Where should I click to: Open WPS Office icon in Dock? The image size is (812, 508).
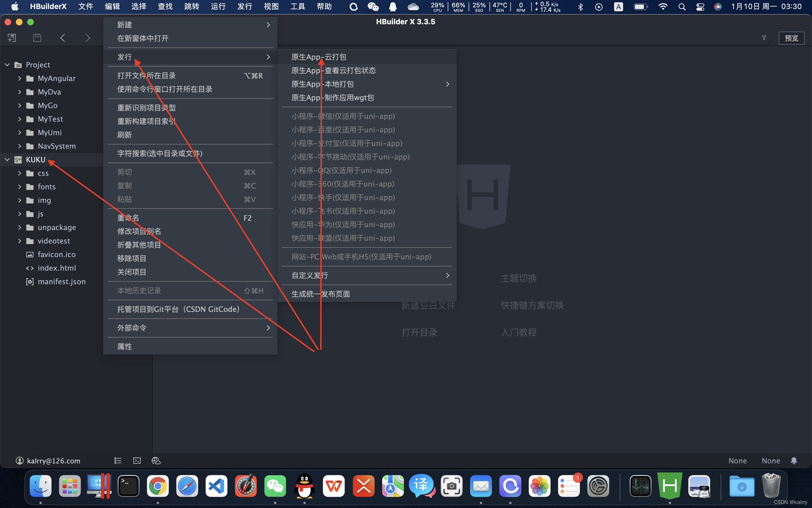tap(334, 486)
